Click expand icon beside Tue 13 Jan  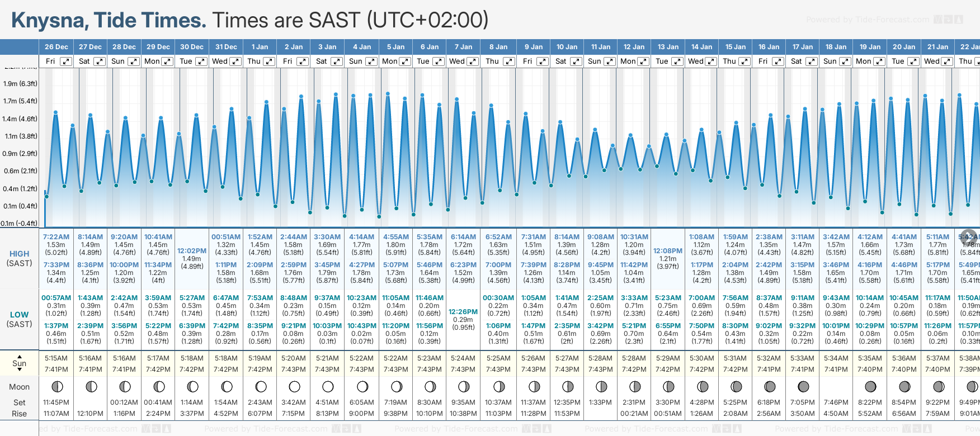pos(677,61)
